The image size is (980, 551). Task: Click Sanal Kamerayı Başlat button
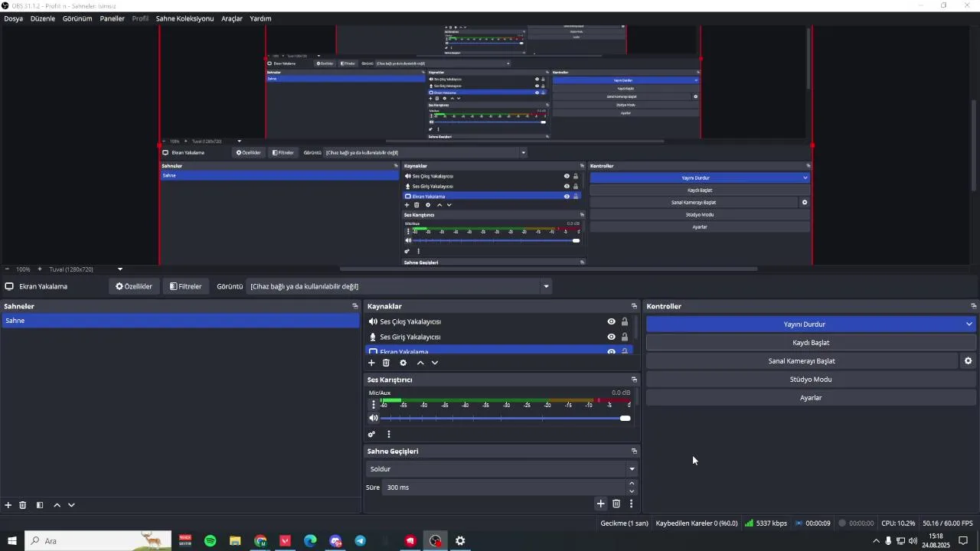(802, 361)
